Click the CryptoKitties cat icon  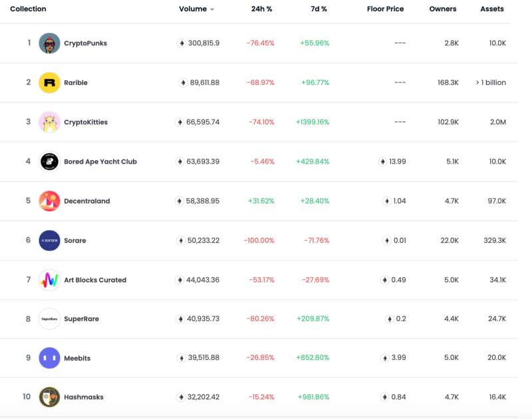[49, 122]
